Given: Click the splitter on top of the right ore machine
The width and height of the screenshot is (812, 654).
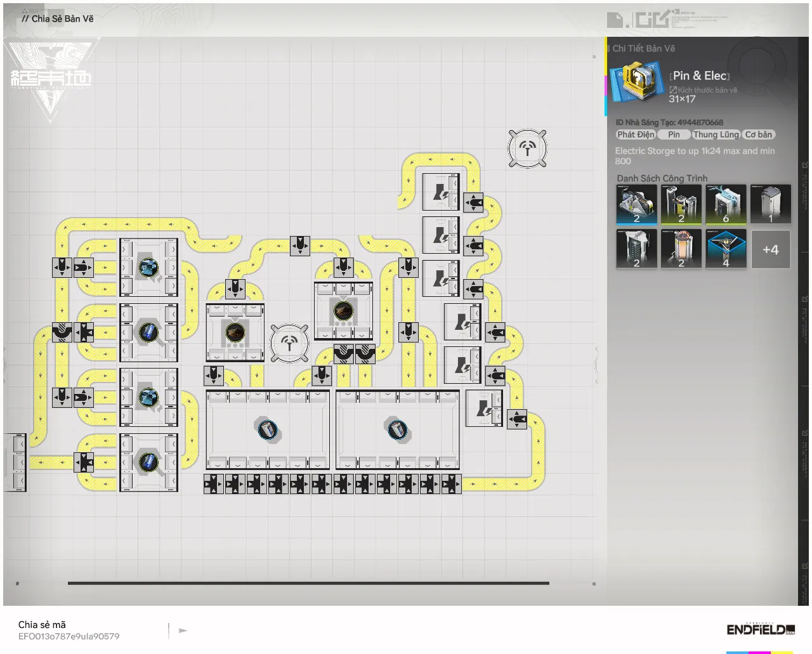Looking at the screenshot, I should point(343,267).
